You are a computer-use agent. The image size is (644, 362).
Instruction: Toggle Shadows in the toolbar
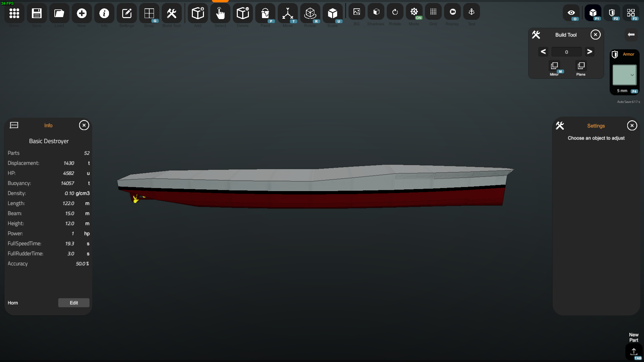point(376,12)
